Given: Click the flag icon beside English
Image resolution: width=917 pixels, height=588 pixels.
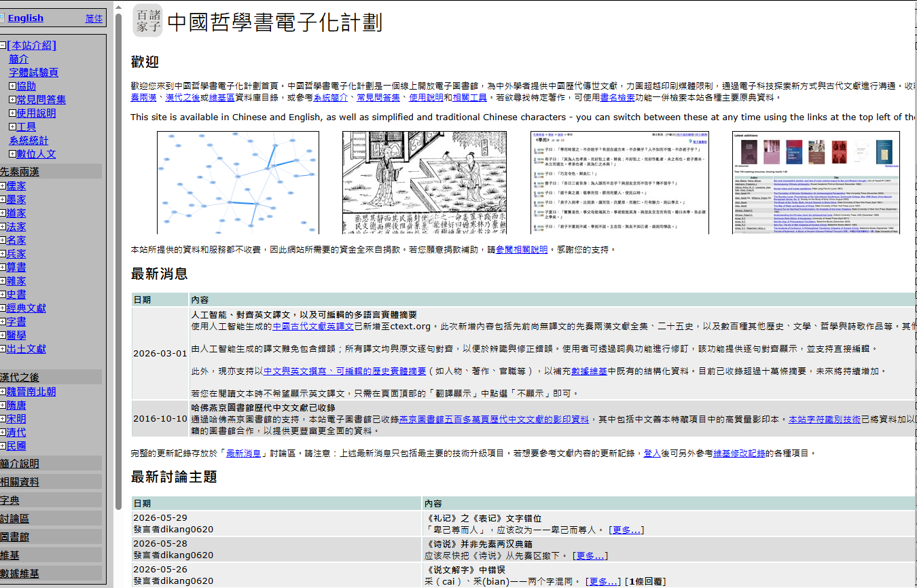Looking at the screenshot, I should click(2, 18).
